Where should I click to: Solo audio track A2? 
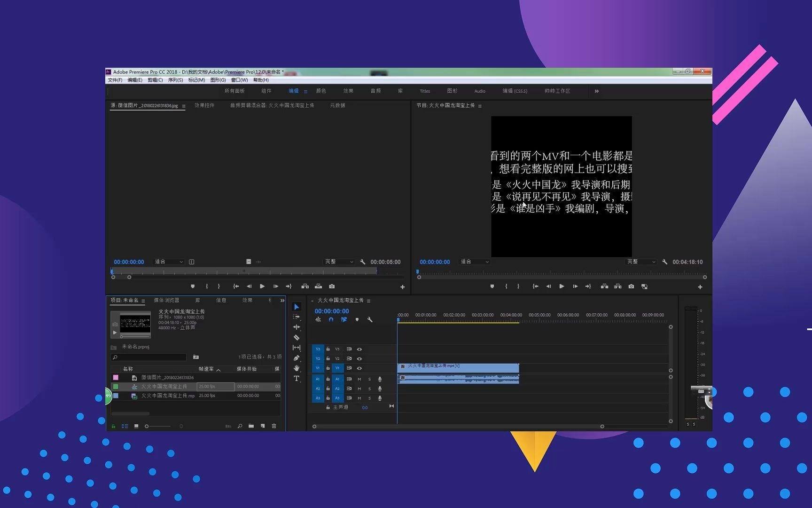[x=369, y=389]
